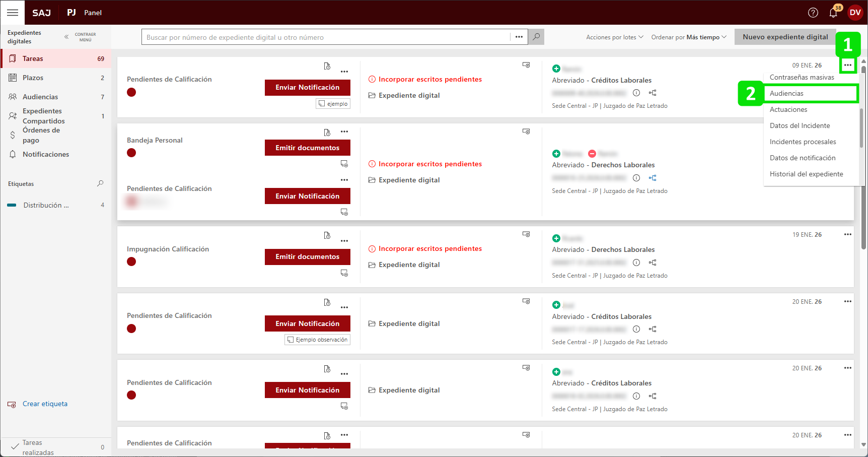Image resolution: width=868 pixels, height=457 pixels.
Task: Open the hamburger main menu
Action: click(13, 13)
